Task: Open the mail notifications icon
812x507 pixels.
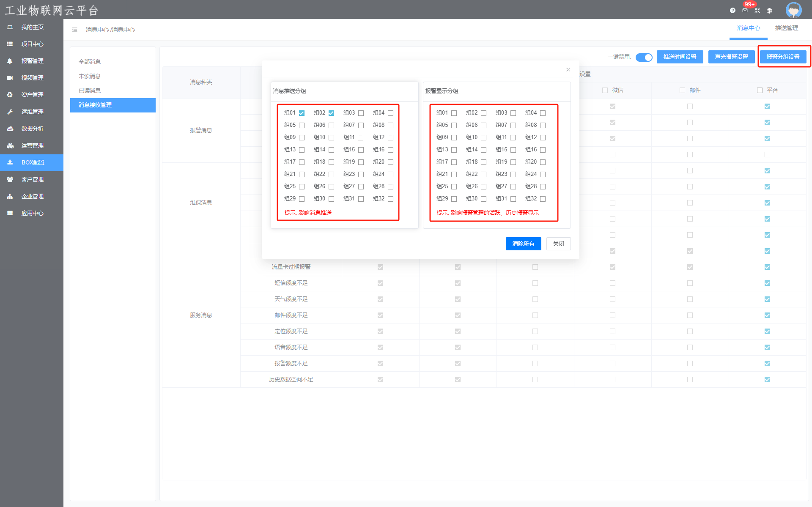Action: [x=745, y=11]
